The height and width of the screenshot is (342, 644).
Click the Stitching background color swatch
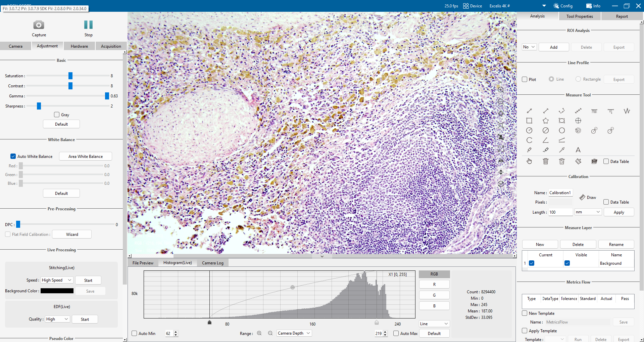click(57, 291)
